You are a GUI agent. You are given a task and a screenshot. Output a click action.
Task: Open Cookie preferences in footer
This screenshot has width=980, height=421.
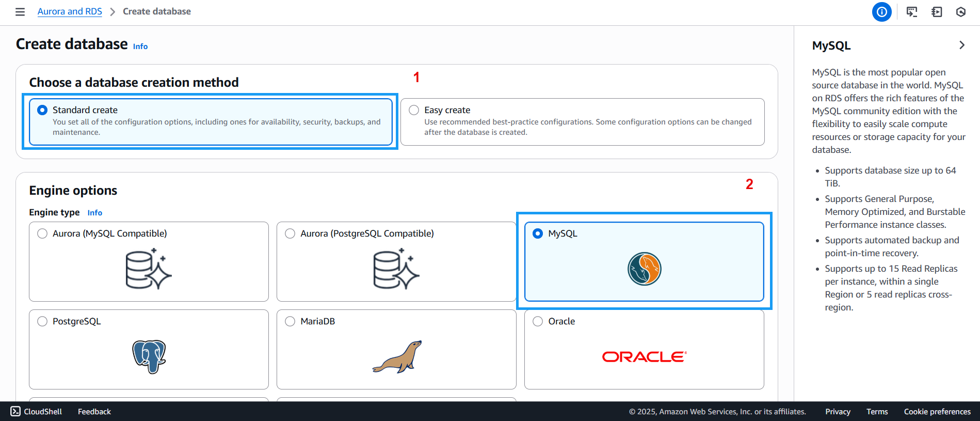click(937, 412)
